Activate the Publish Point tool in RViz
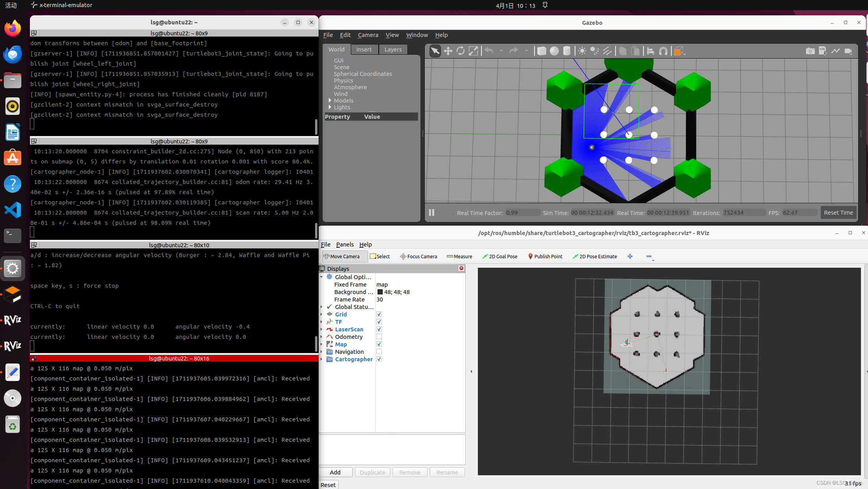Viewport: 868px width, 489px height. (545, 256)
